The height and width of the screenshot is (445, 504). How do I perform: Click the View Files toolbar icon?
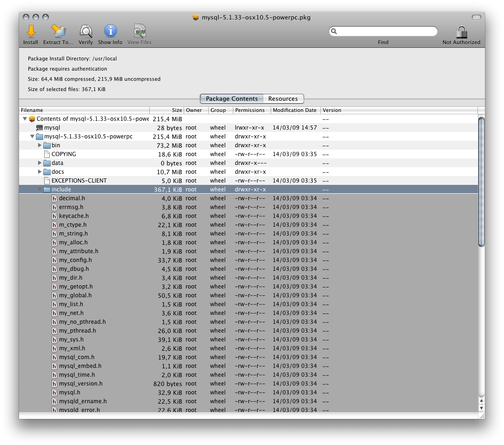coord(139,31)
